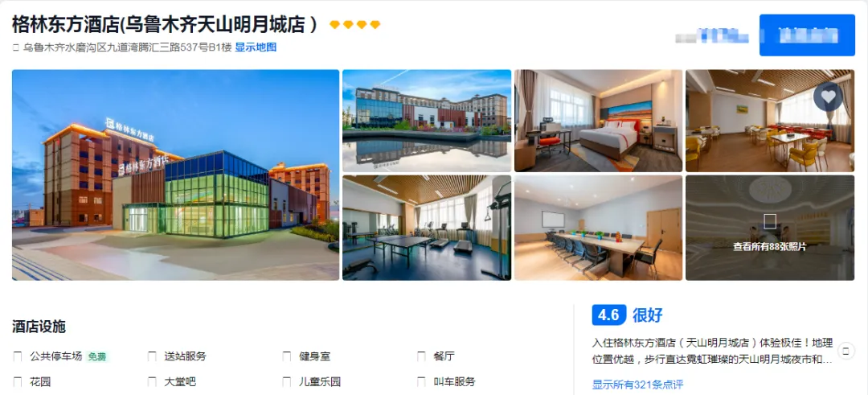Open main night exterior hotel photo

pyautogui.click(x=175, y=175)
